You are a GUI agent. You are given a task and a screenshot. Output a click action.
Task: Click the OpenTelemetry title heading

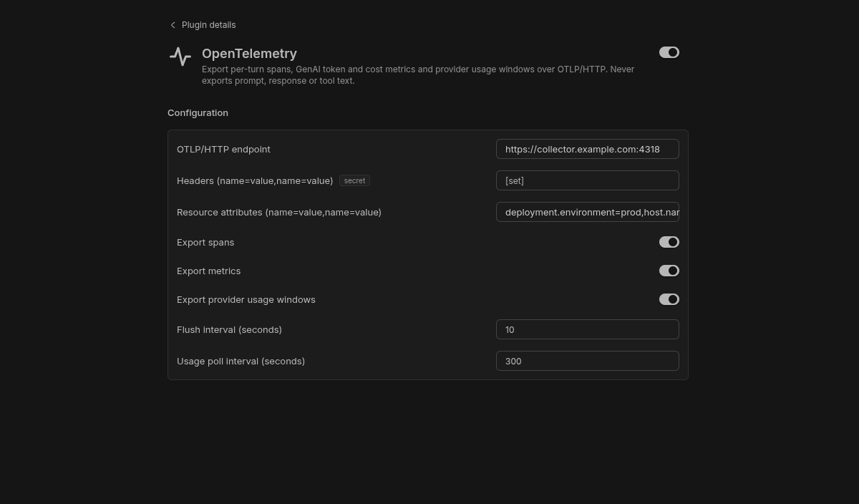pos(249,54)
